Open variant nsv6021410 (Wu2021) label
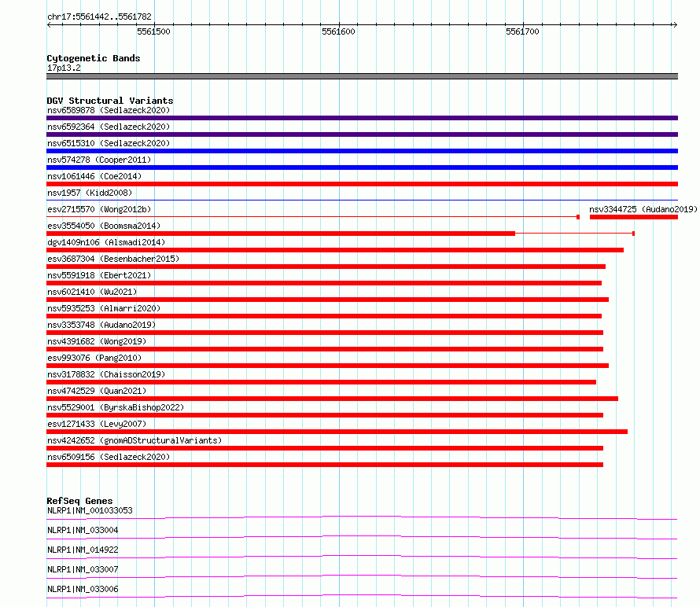The image size is (700, 607). pos(92,292)
